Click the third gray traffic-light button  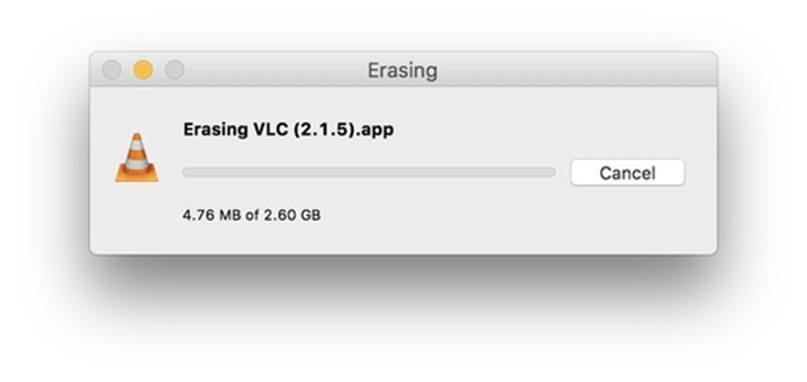174,70
